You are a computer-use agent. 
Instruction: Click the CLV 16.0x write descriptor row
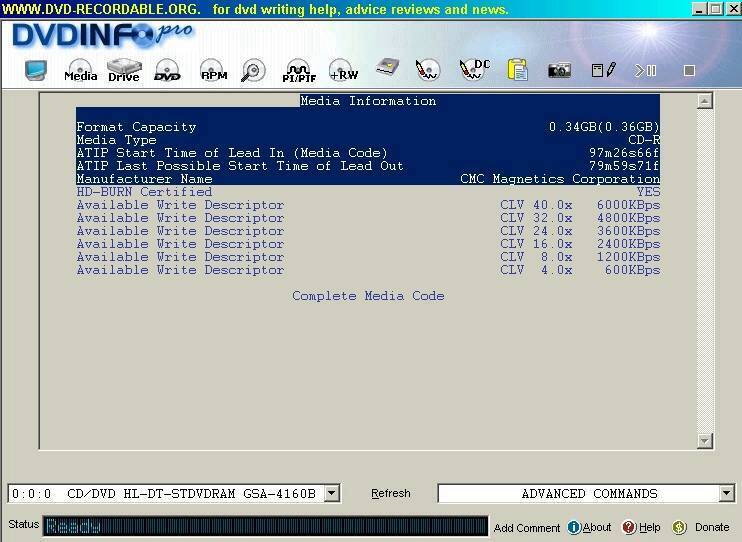click(368, 244)
